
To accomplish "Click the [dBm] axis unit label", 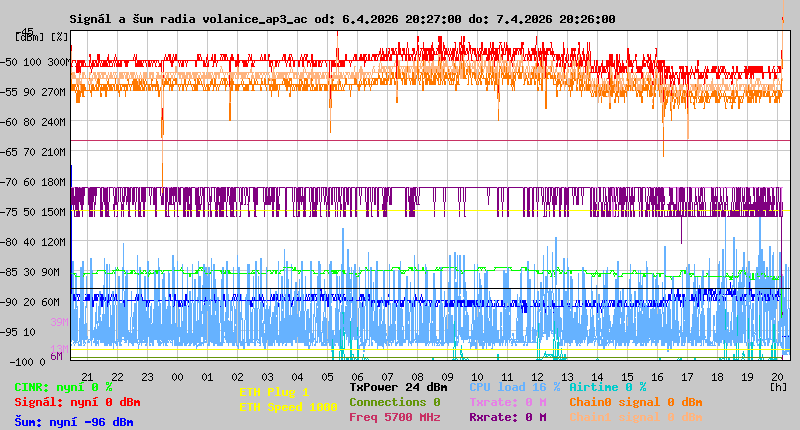I will tap(31, 36).
